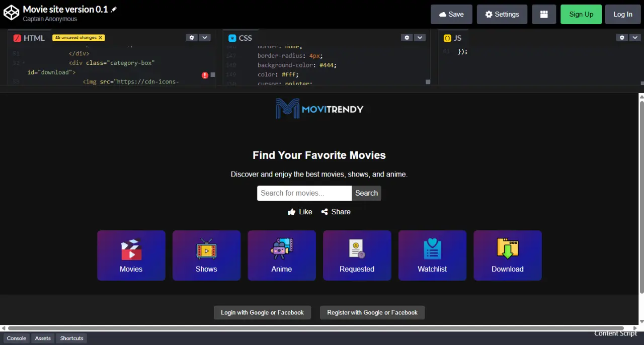644x345 pixels.
Task: Open the Requested category document icon
Action: (x=357, y=249)
